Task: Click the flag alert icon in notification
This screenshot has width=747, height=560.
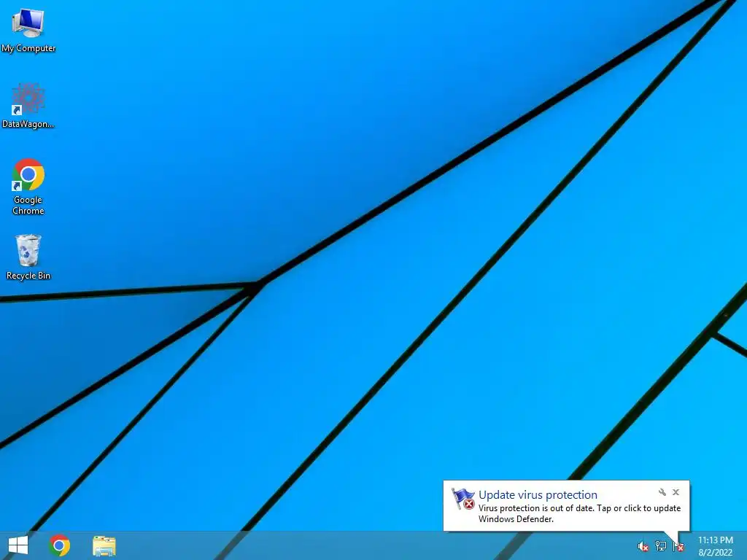Action: click(x=463, y=499)
